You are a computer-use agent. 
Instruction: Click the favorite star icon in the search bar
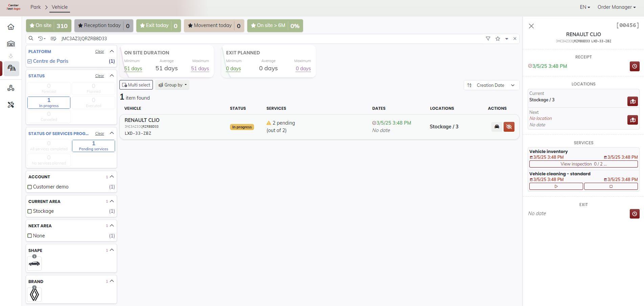(x=498, y=39)
